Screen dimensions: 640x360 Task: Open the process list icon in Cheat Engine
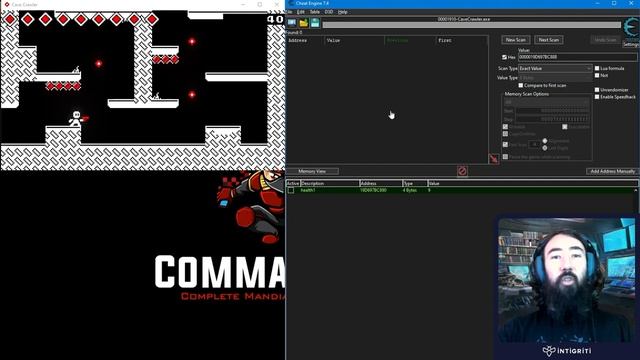(x=291, y=23)
